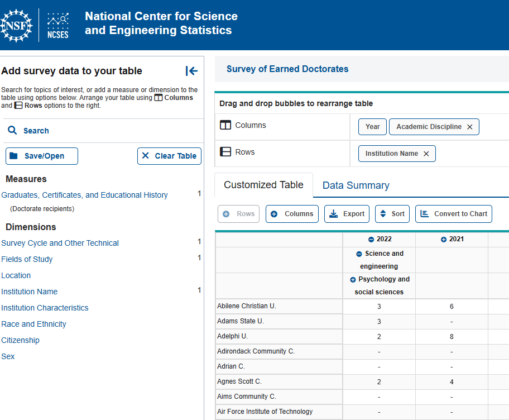Collapse the 2022 year column
Screen dimensions: 509x420
[x=371, y=240]
